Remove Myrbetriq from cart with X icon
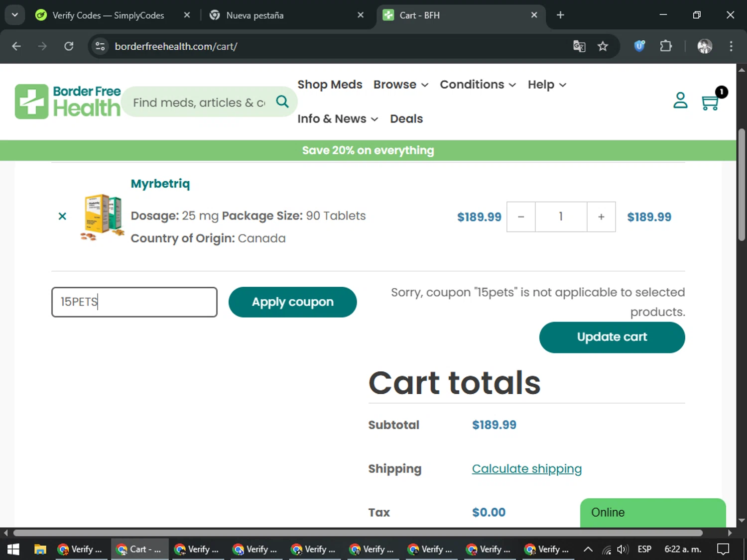747x560 pixels. click(62, 216)
